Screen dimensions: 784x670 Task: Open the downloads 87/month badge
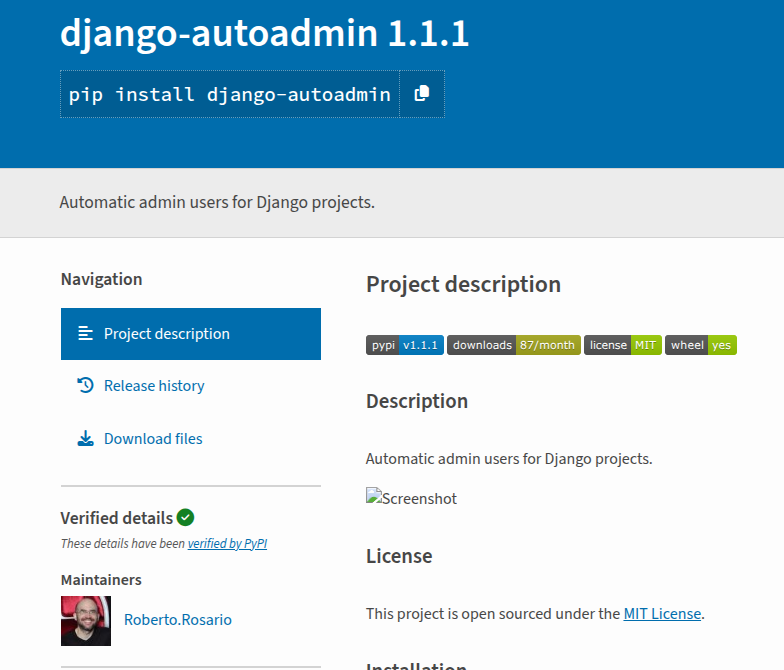click(x=514, y=345)
